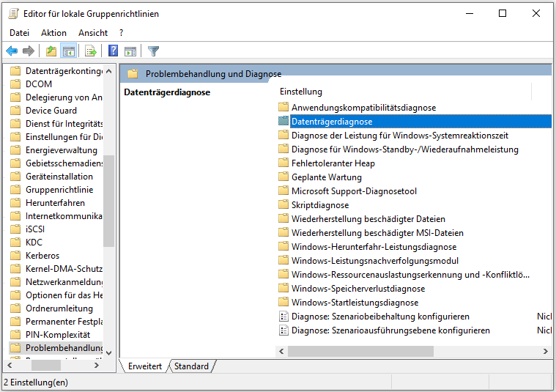Click the tree vertical scrollbar thumb
This screenshot has width=556, height=392.
click(109, 201)
